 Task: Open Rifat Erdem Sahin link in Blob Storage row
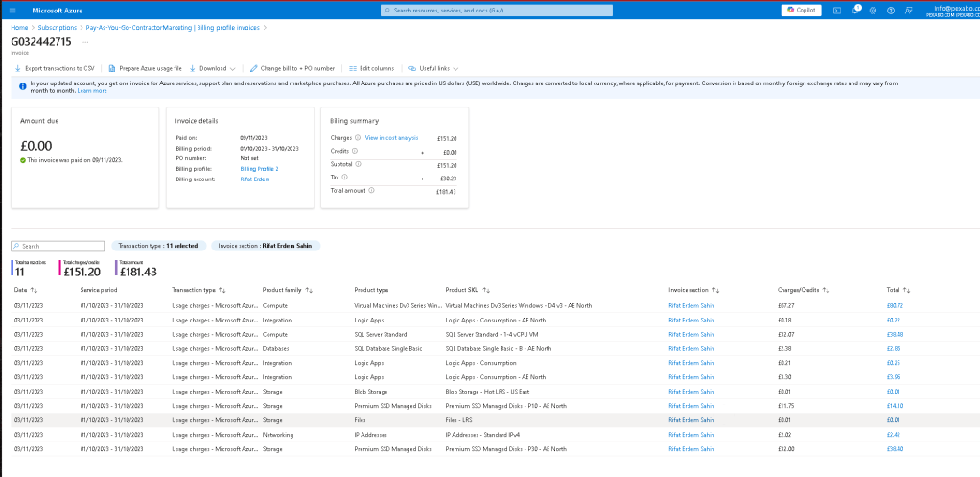point(691,392)
